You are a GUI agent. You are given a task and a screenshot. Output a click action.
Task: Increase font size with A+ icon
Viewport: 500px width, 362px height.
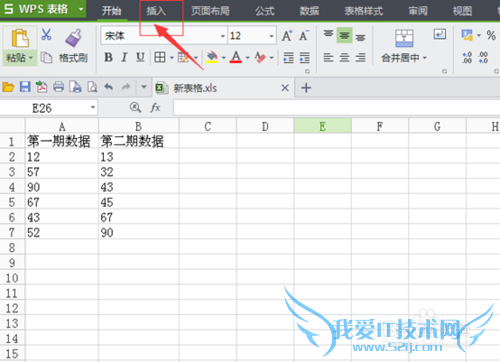point(287,36)
